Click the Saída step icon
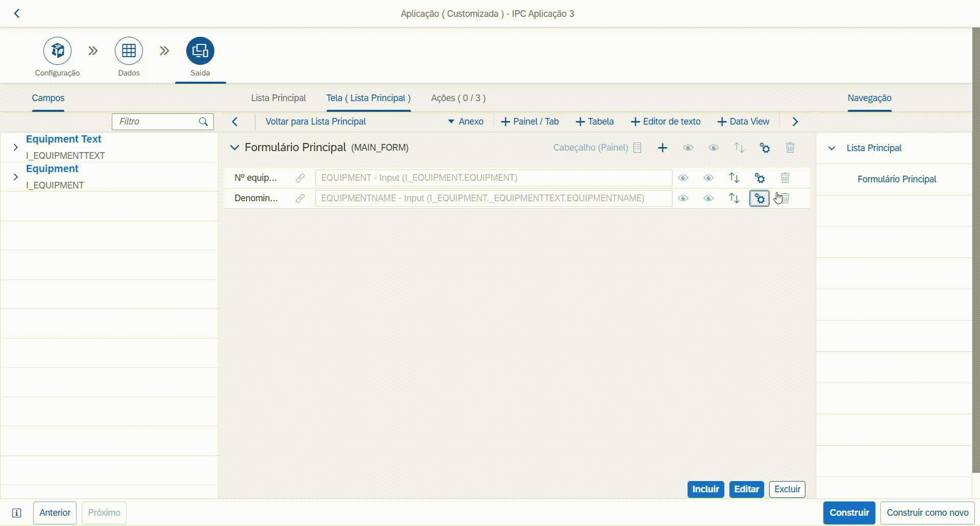The width and height of the screenshot is (980, 526). [200, 51]
